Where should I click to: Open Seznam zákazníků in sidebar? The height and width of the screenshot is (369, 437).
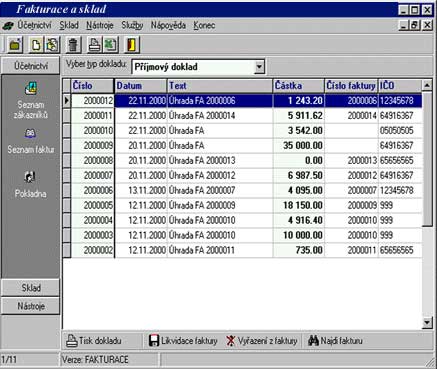coord(31,101)
